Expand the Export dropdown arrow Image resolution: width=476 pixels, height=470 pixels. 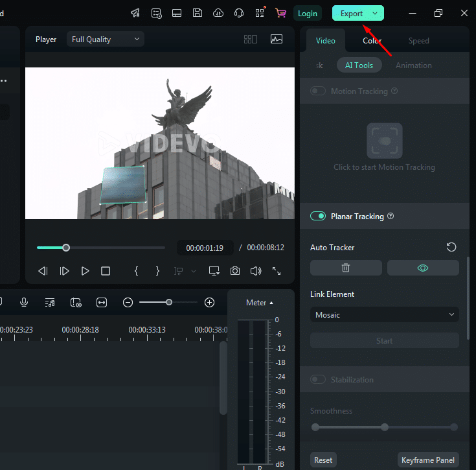click(375, 14)
